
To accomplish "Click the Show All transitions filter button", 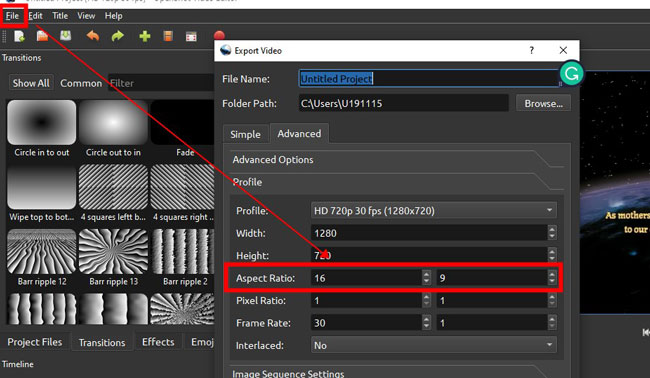I will pos(31,83).
